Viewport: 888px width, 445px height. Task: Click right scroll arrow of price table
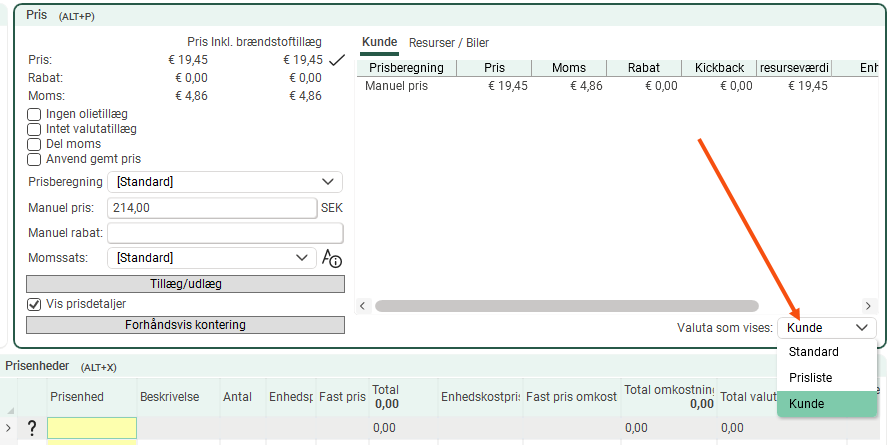(868, 306)
